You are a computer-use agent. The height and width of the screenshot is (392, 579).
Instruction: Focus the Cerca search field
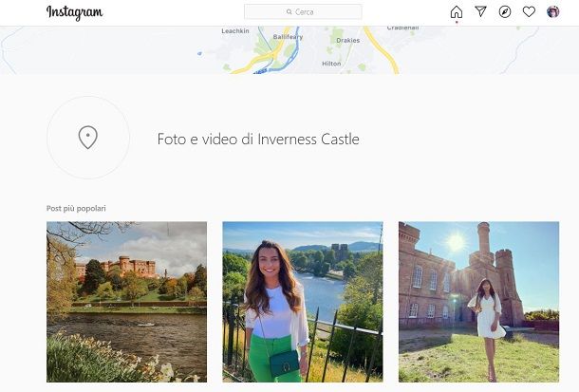click(x=303, y=11)
